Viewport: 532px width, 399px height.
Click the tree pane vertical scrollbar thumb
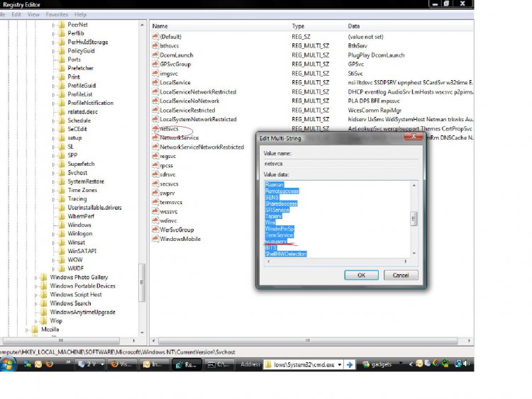pyautogui.click(x=142, y=282)
